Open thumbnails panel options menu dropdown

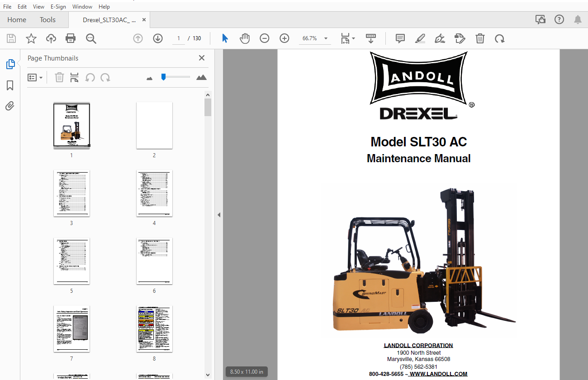pyautogui.click(x=35, y=78)
